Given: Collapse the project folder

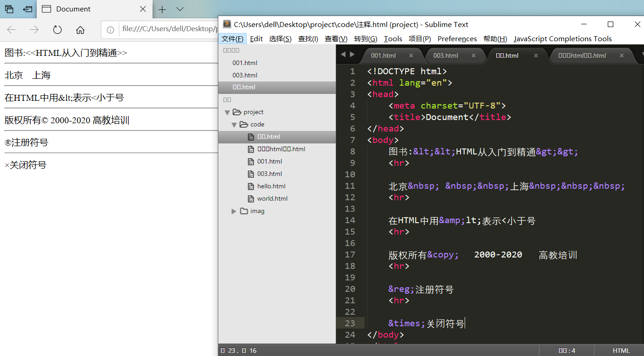Looking at the screenshot, I should pyautogui.click(x=227, y=112).
